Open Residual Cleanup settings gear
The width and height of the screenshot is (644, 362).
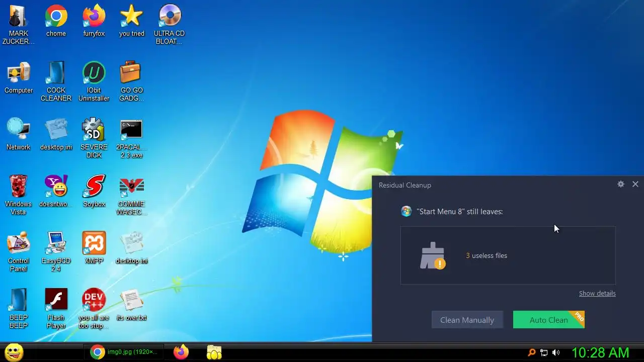pyautogui.click(x=621, y=184)
